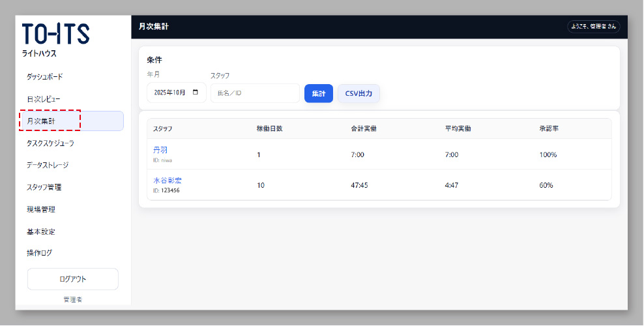Export data with CSV出力 button

(359, 94)
